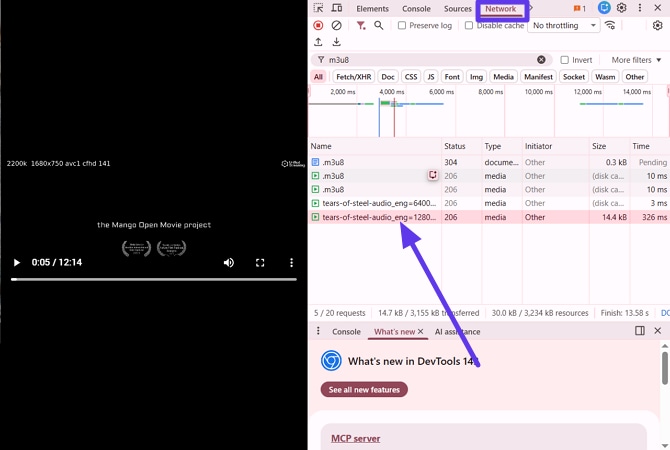This screenshot has height=450, width=670.
Task: Export HAR with the download icon
Action: coord(337,42)
